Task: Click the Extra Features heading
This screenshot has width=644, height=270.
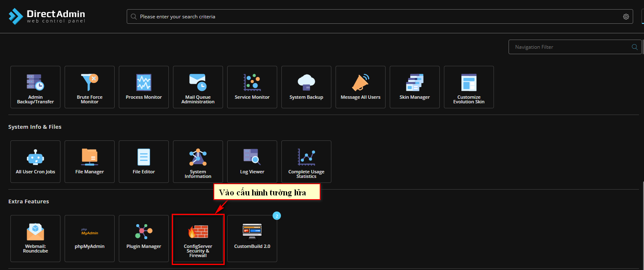Action: click(29, 201)
